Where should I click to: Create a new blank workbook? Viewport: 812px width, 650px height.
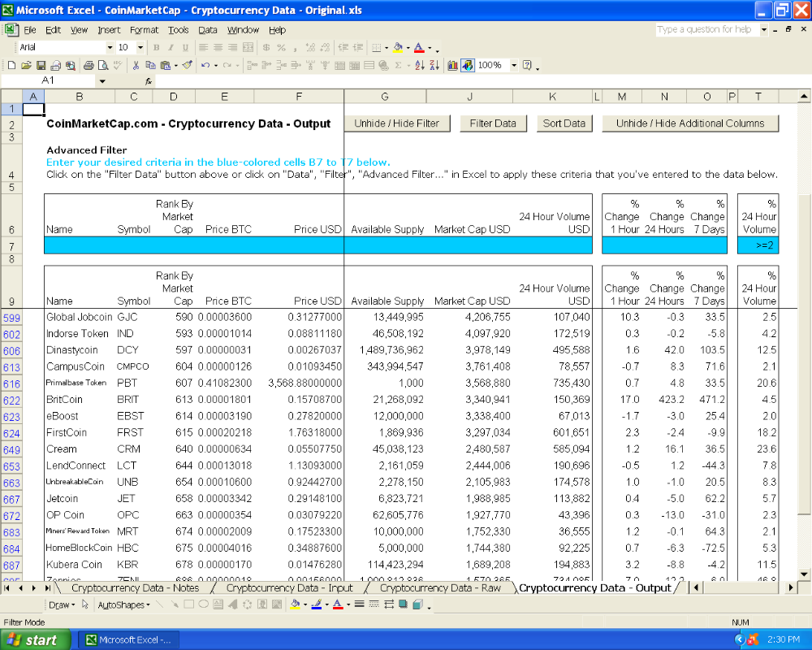pos(11,65)
